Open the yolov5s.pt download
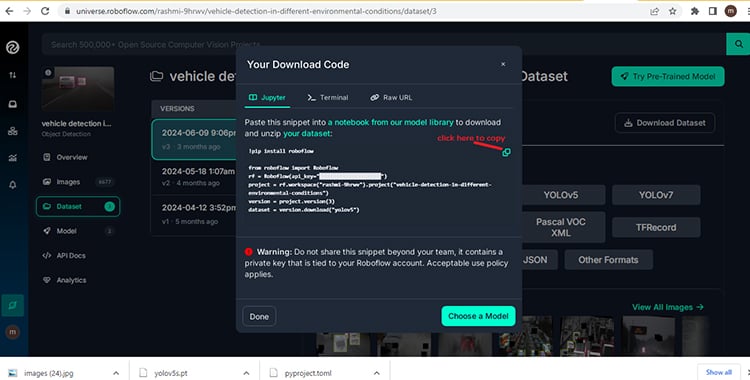The width and height of the screenshot is (750, 380). pyautogui.click(x=170, y=373)
